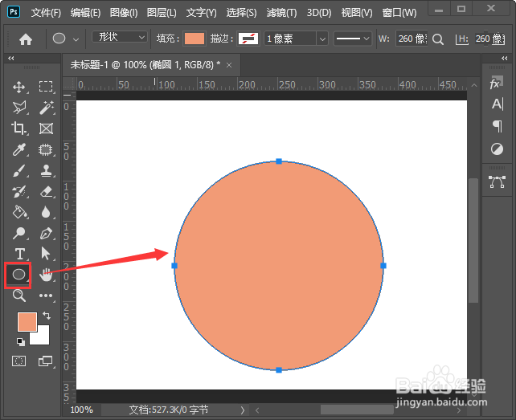
Task: Open status bar info arrow menu
Action: click(x=243, y=410)
